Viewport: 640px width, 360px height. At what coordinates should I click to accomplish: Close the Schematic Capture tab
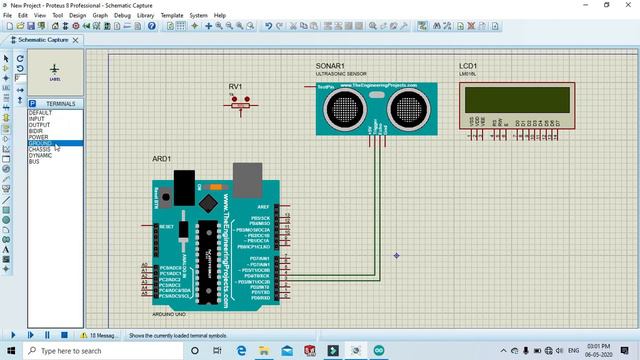click(76, 40)
